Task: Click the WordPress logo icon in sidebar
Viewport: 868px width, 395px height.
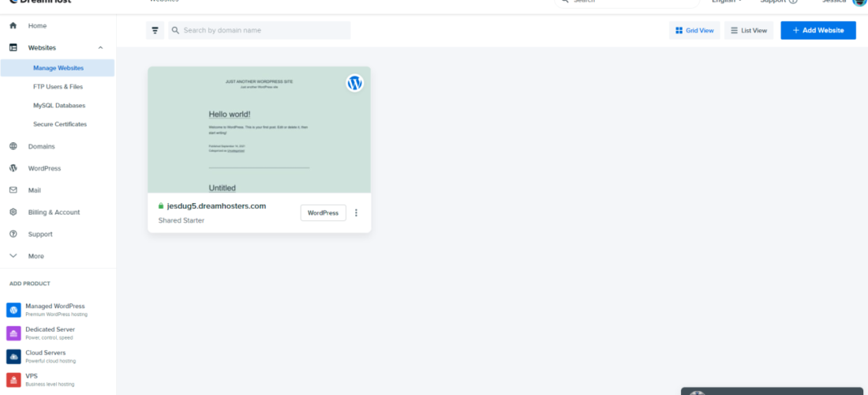Action: point(13,167)
